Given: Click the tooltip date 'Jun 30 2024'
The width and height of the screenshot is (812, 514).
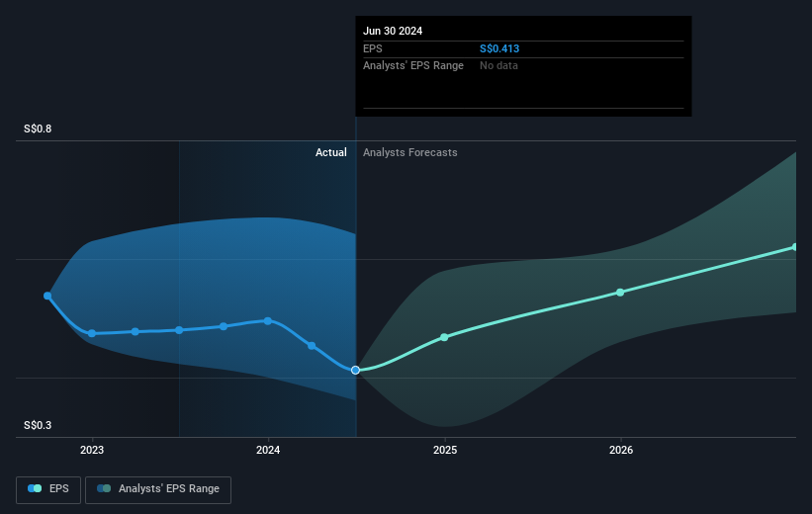Looking at the screenshot, I should click(x=393, y=31).
